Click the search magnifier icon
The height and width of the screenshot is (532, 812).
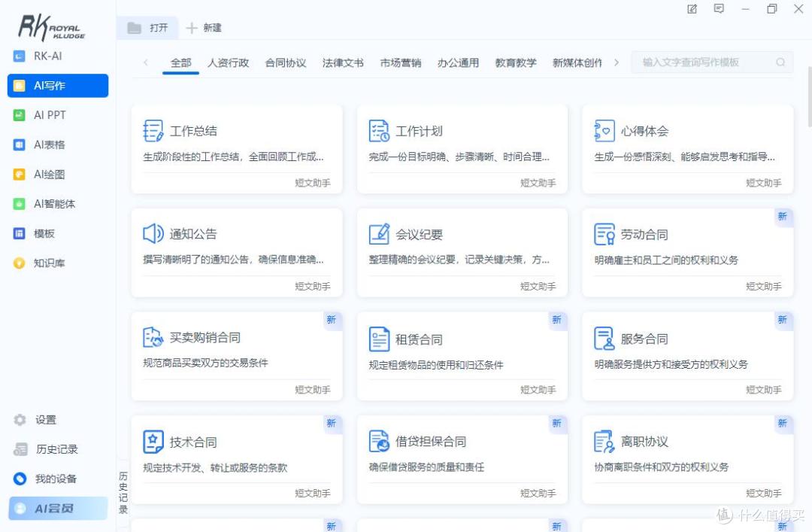pos(780,62)
